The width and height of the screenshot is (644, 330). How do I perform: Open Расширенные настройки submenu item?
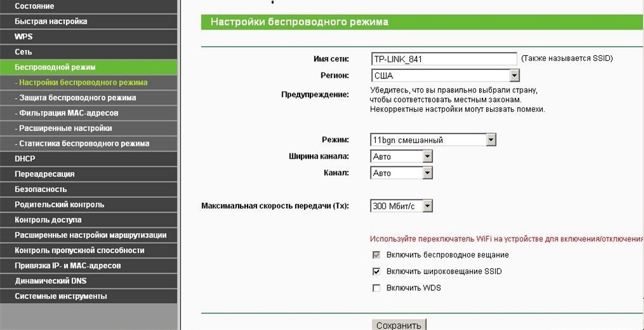click(x=89, y=128)
